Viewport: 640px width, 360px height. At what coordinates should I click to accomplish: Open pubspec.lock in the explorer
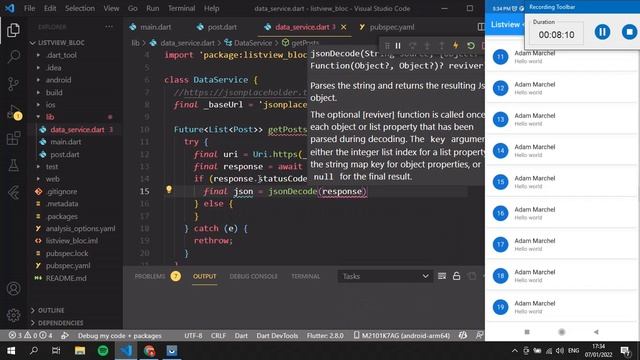[67, 253]
